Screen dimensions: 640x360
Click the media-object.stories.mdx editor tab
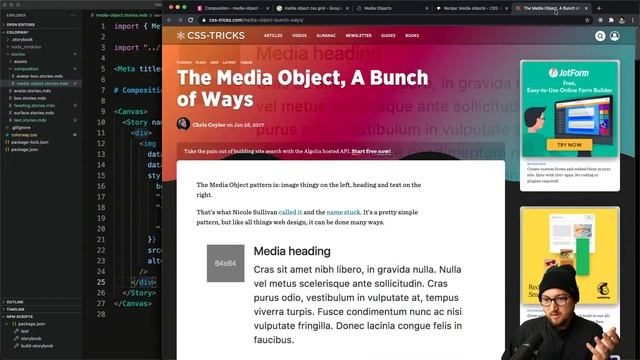(121, 15)
